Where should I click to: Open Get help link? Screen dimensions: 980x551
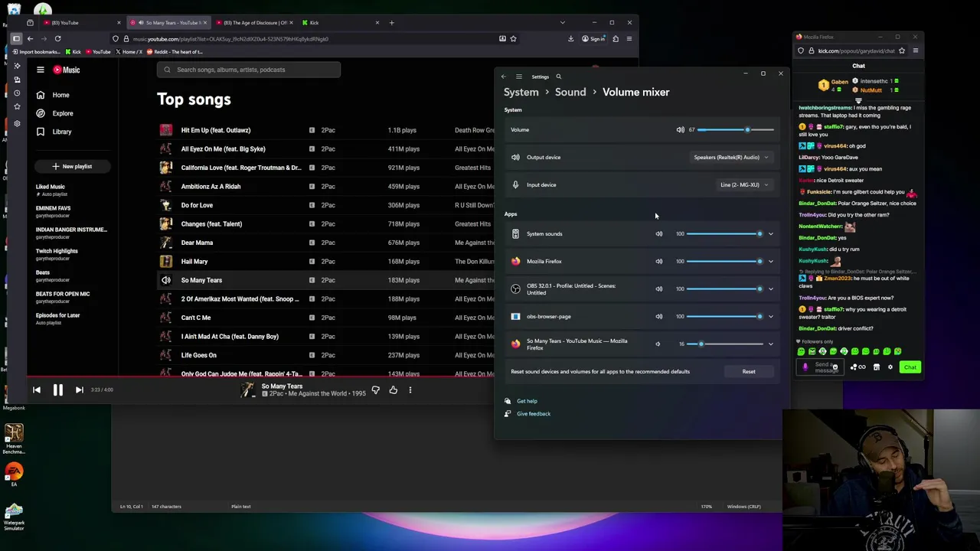coord(527,401)
